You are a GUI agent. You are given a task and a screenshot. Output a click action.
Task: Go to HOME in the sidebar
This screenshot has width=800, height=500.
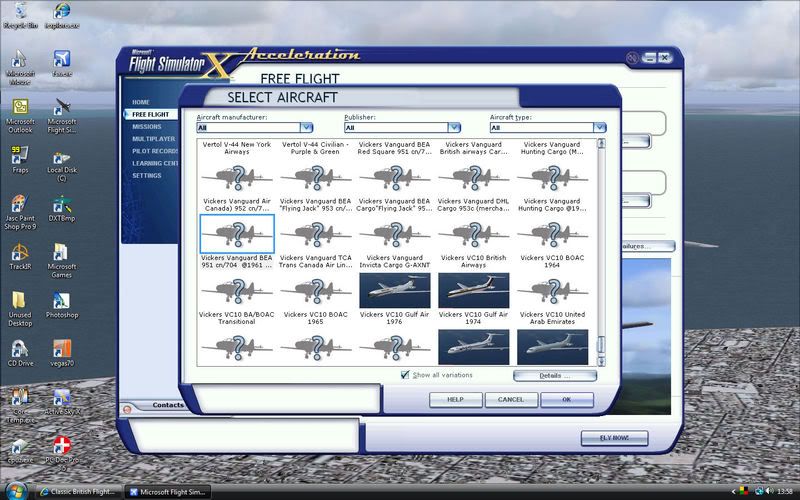tap(141, 103)
